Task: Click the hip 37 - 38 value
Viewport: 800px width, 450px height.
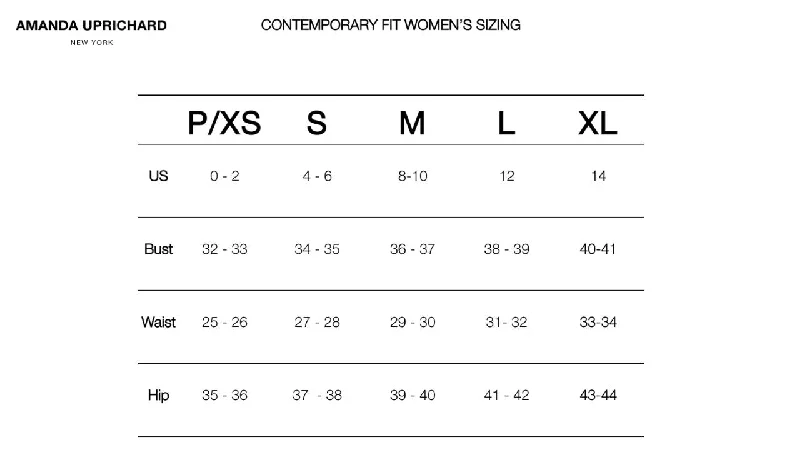Action: click(317, 395)
